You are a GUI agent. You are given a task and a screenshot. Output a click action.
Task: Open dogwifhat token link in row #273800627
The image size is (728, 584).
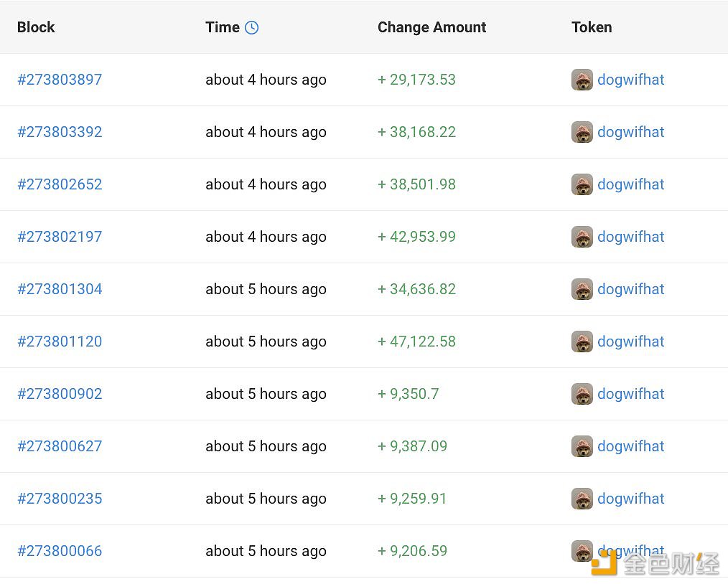tap(630, 447)
